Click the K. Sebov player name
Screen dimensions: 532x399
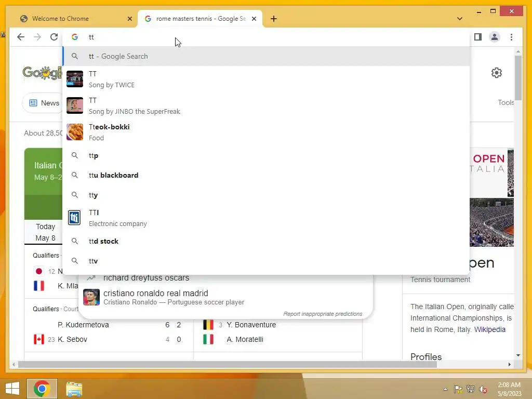[x=72, y=339]
